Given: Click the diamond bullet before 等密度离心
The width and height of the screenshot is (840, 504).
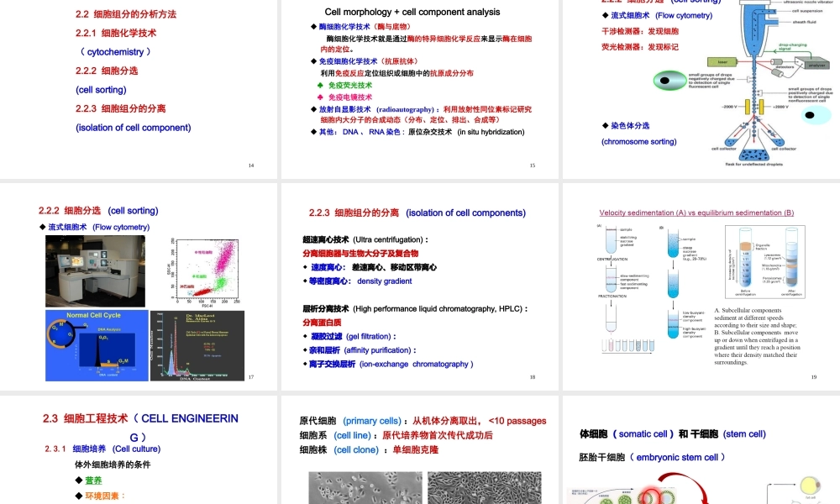Looking at the screenshot, I should click(x=304, y=281).
